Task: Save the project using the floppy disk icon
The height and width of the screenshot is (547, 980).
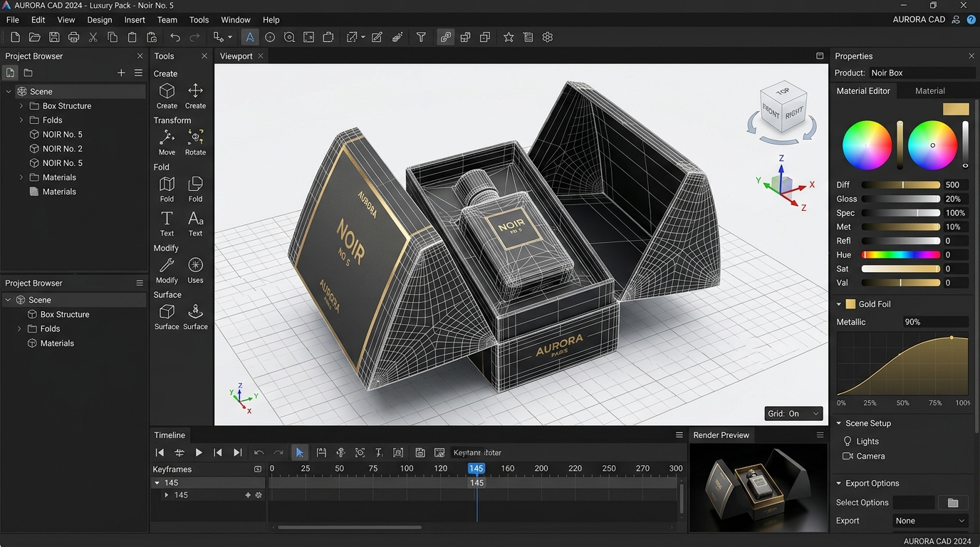Action: point(54,37)
